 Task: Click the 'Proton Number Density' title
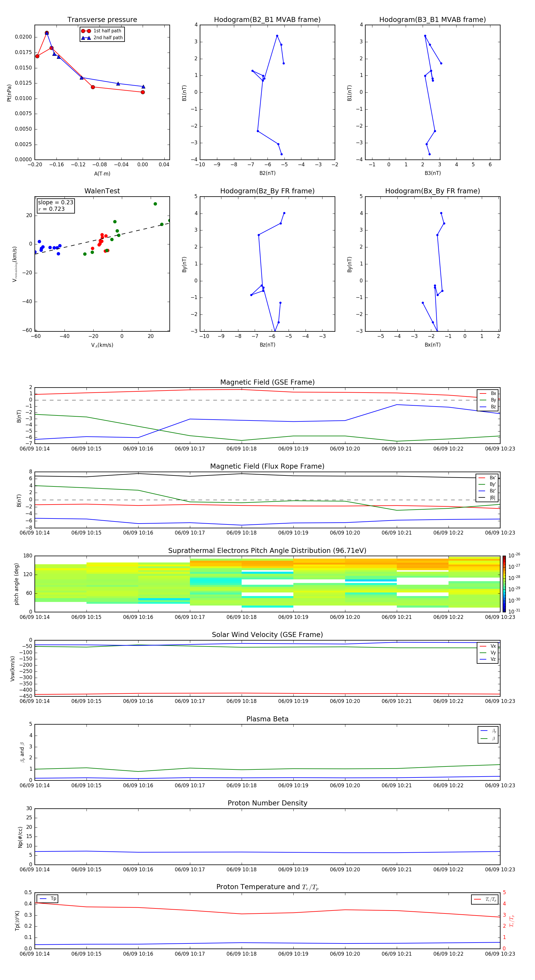click(x=267, y=803)
